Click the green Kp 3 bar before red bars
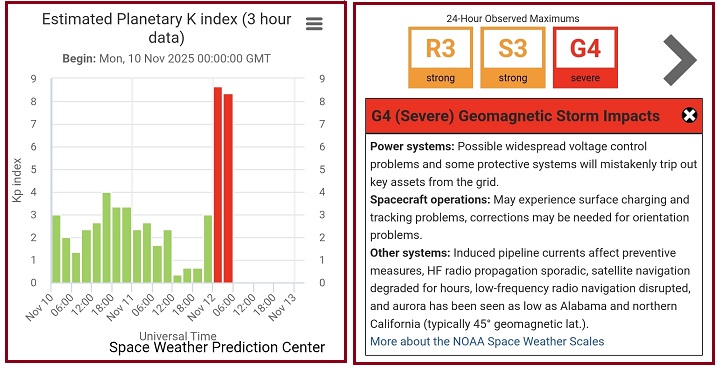This screenshot has height=372, width=728. click(208, 249)
